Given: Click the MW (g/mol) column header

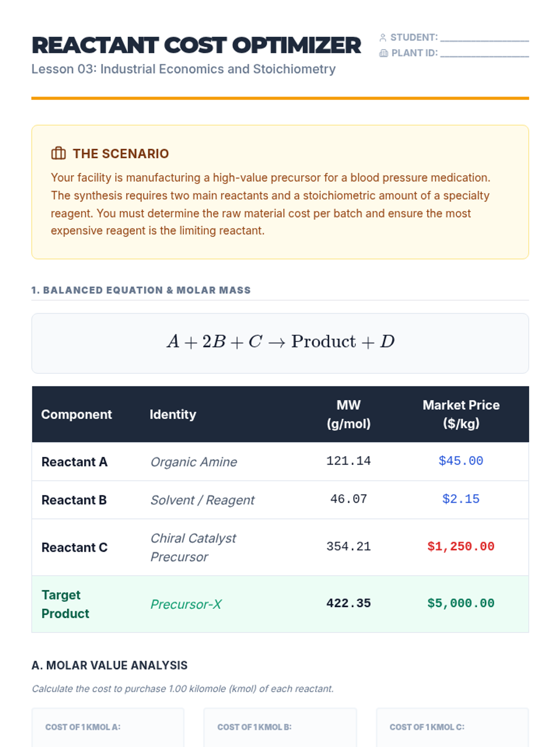Looking at the screenshot, I should pos(349,414).
